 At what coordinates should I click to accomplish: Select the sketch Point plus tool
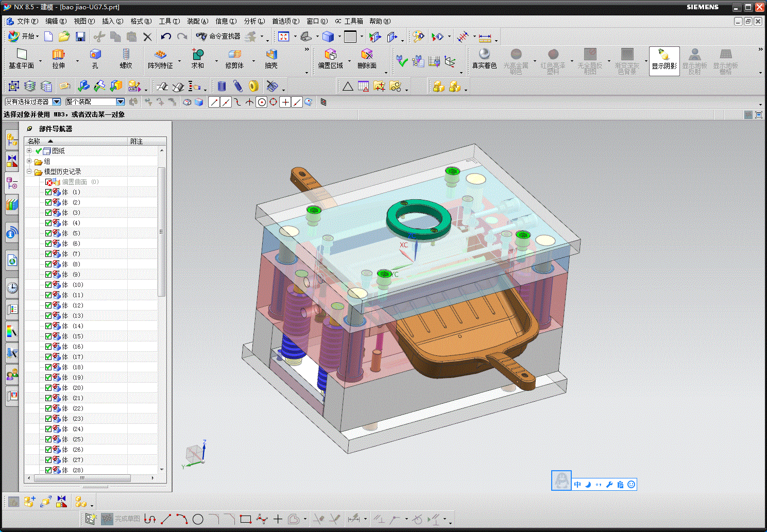pos(278,519)
